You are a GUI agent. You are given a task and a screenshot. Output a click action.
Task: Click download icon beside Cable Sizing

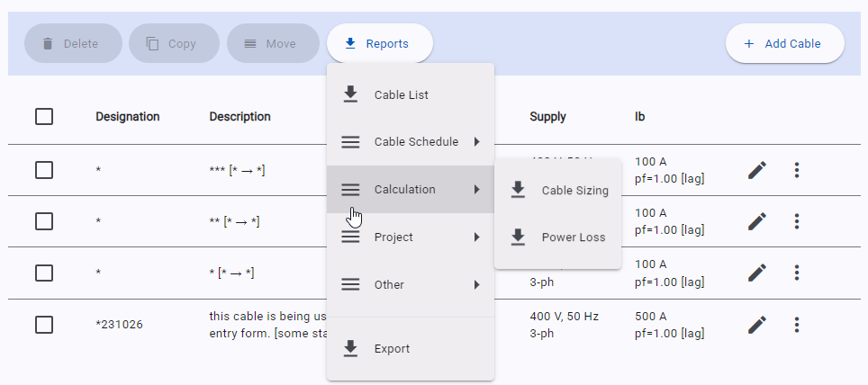[x=518, y=190]
